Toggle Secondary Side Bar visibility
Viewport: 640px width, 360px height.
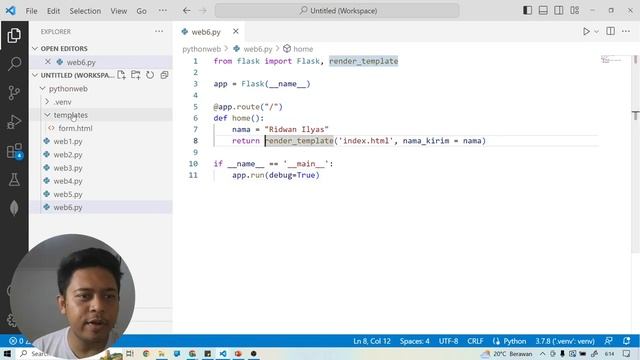pos(559,11)
